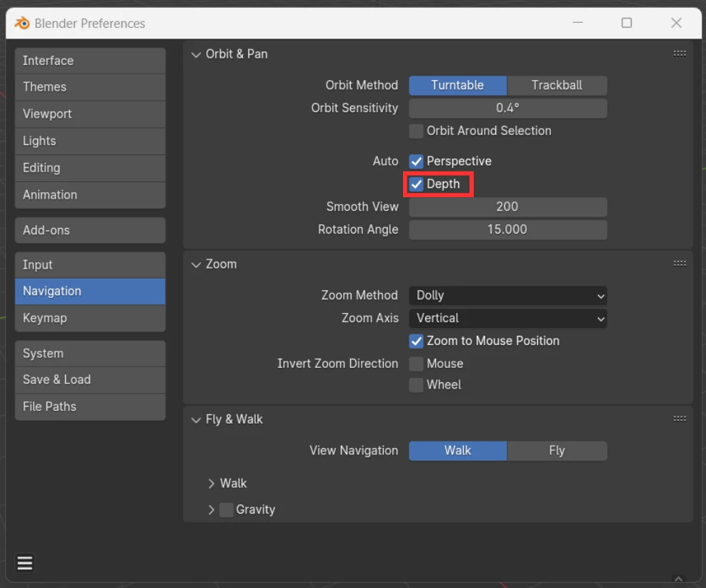Switch to Viewport preferences
Image resolution: width=706 pixels, height=588 pixels.
coord(90,114)
